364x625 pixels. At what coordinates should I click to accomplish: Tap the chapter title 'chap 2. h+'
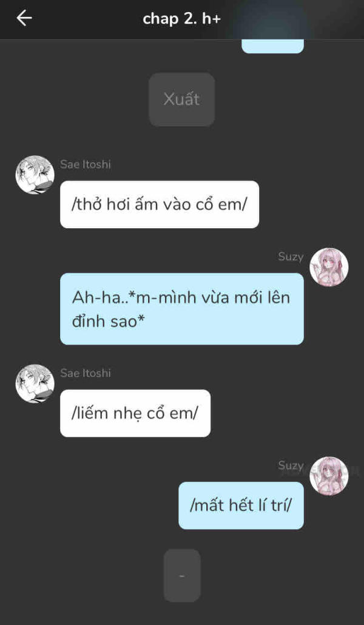[182, 18]
